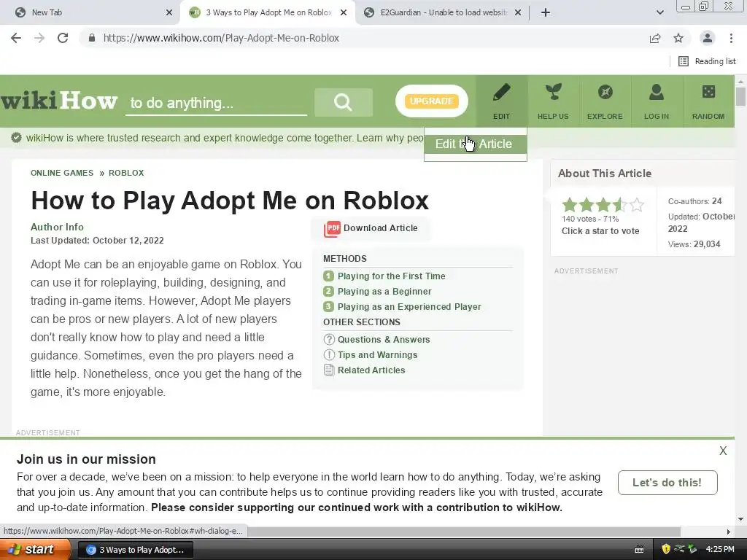
Task: Open the Chrome three-dot menu
Action: pyautogui.click(x=731, y=38)
